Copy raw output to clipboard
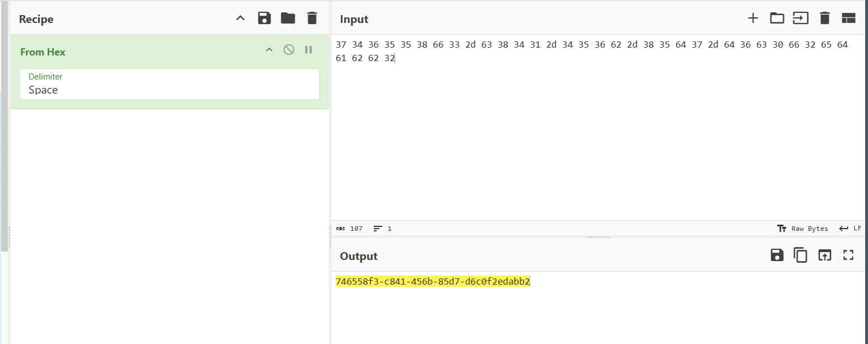Screen dimensions: 868x344 (801, 255)
